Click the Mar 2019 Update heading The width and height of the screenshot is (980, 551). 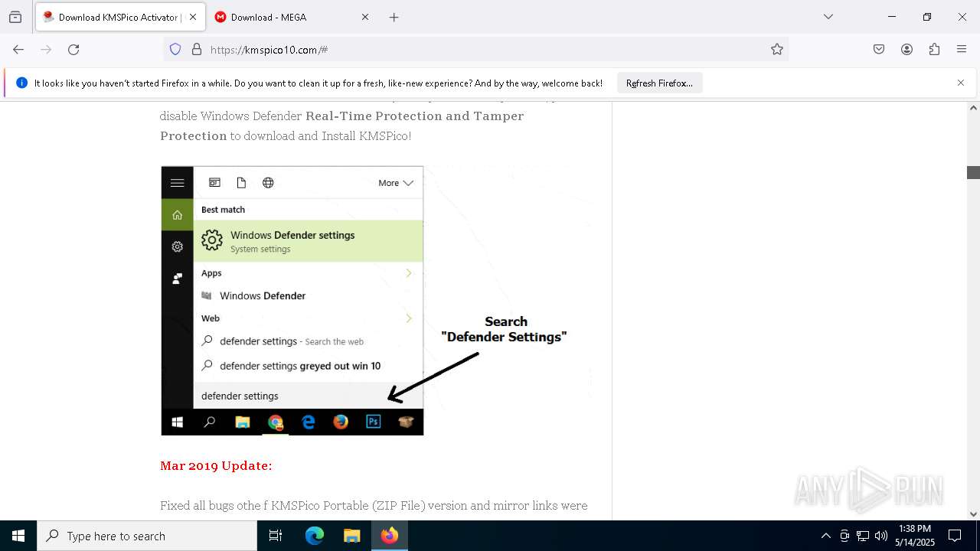(x=216, y=465)
